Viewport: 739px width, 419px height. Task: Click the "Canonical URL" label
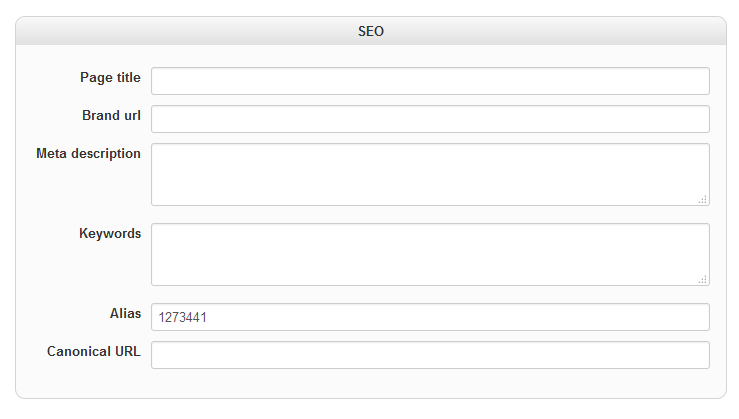[94, 351]
